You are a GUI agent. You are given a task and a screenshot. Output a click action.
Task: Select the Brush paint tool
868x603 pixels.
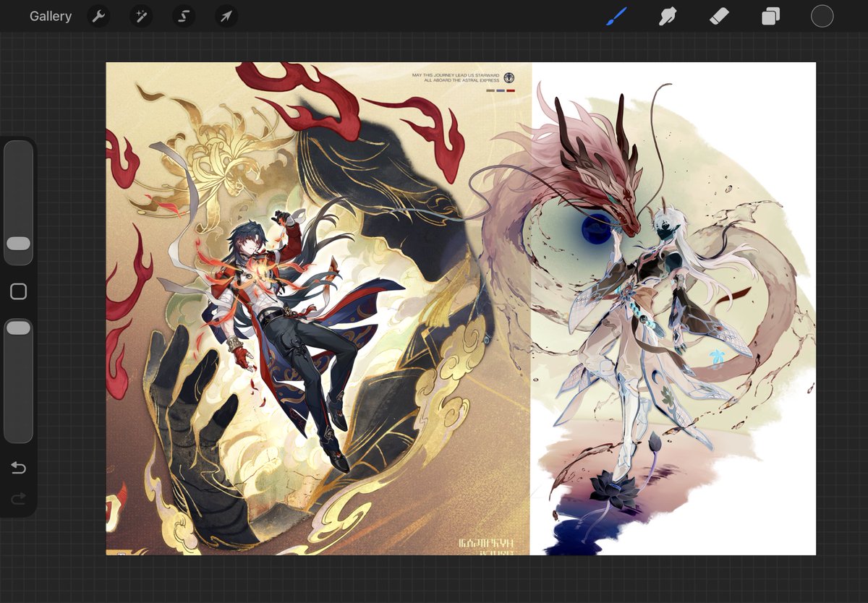click(616, 16)
